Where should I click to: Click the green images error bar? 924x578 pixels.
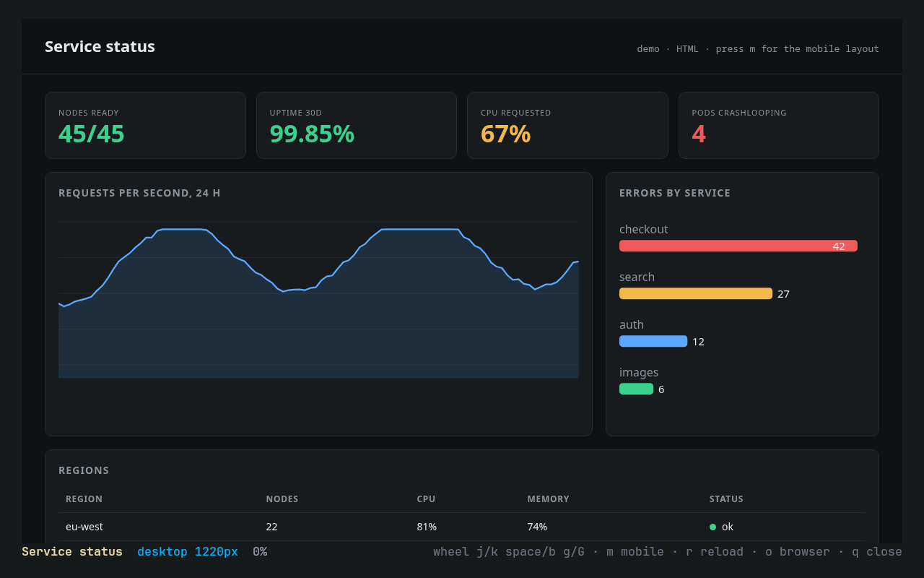pos(636,389)
